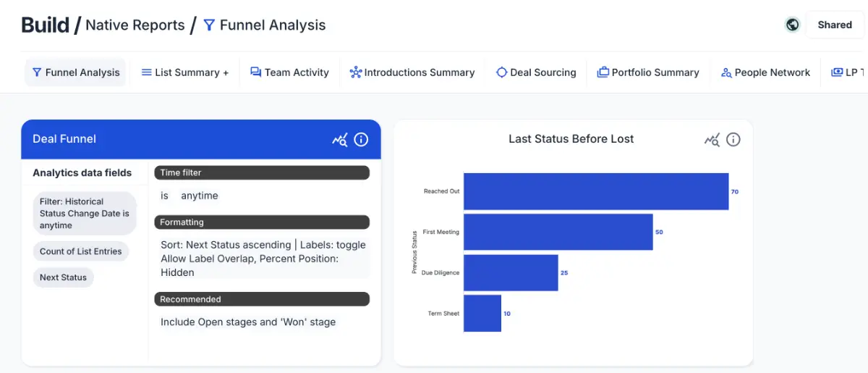868x373 pixels.
Task: Click the Reached Out bar in the chart
Action: [x=595, y=191]
